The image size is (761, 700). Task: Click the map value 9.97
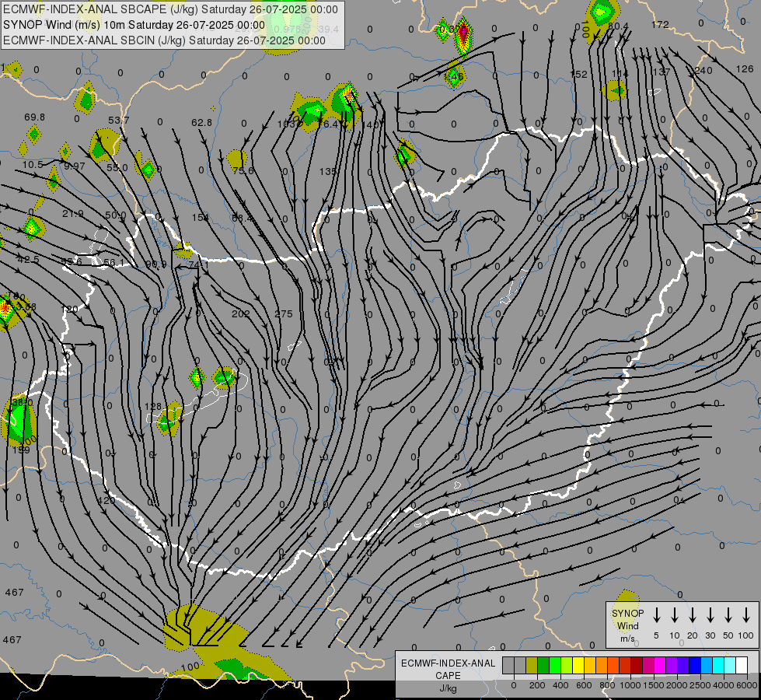coord(75,166)
